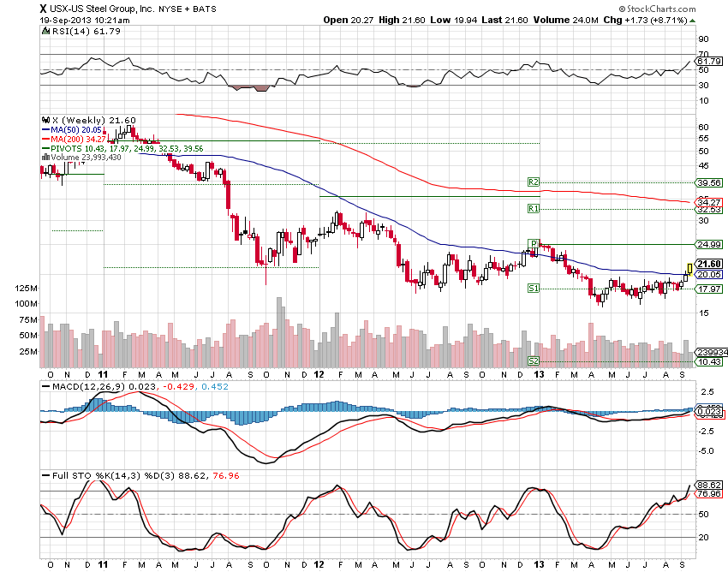Viewport: 728px width, 572px height.
Task: Click the 19-Sep-2013 10:21am timestamp
Action: tap(85, 21)
